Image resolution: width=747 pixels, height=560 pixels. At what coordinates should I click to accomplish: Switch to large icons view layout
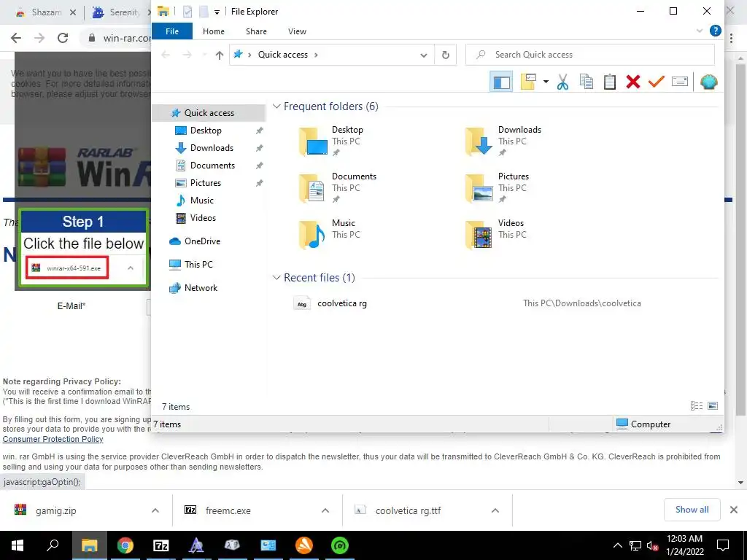713,406
